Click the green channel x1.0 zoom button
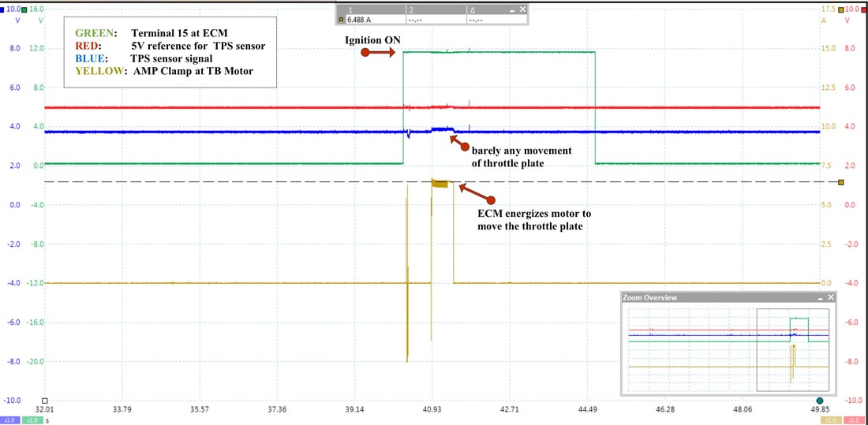 32,420
